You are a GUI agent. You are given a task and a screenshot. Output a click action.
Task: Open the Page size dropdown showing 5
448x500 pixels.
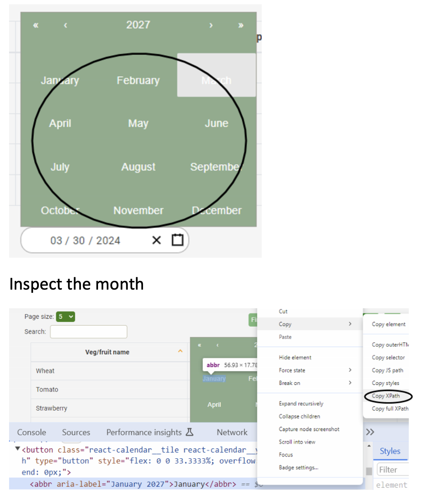66,316
